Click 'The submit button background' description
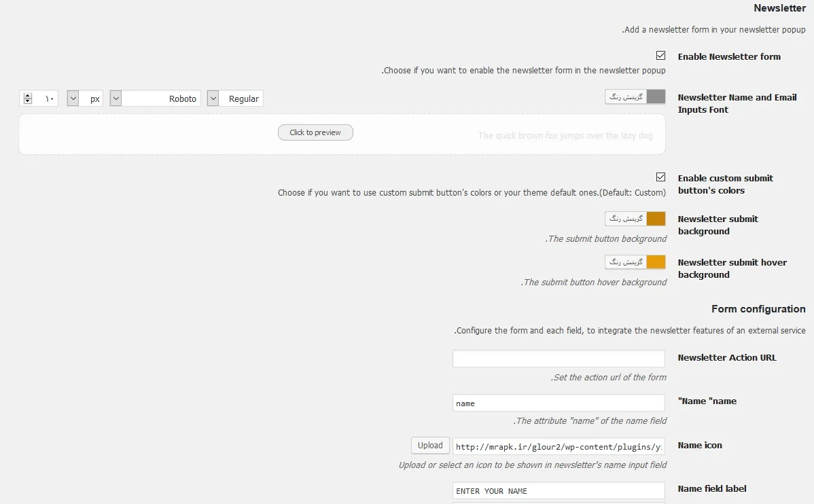Viewport: 814px width, 504px height. [x=606, y=239]
